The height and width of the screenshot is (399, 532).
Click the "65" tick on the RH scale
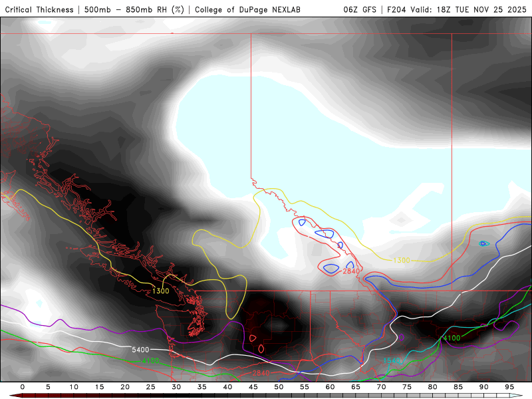click(x=356, y=387)
